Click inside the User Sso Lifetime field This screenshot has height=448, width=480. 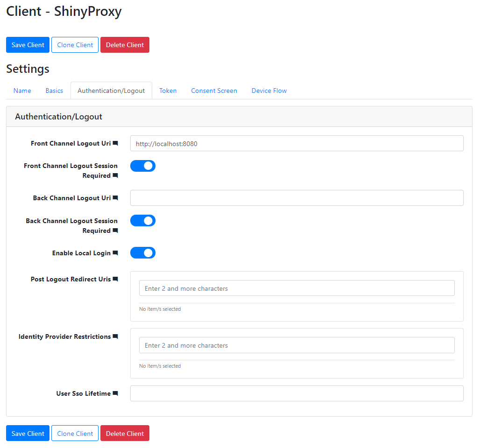(x=296, y=393)
